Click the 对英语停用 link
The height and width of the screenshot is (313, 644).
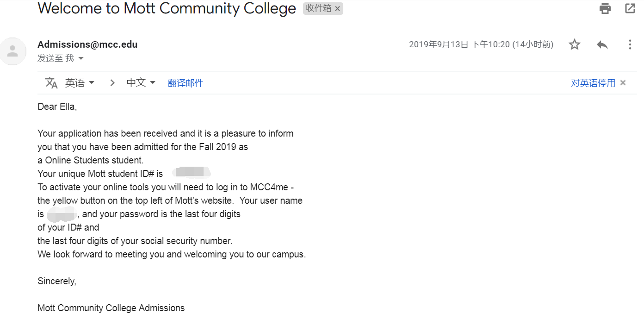593,83
